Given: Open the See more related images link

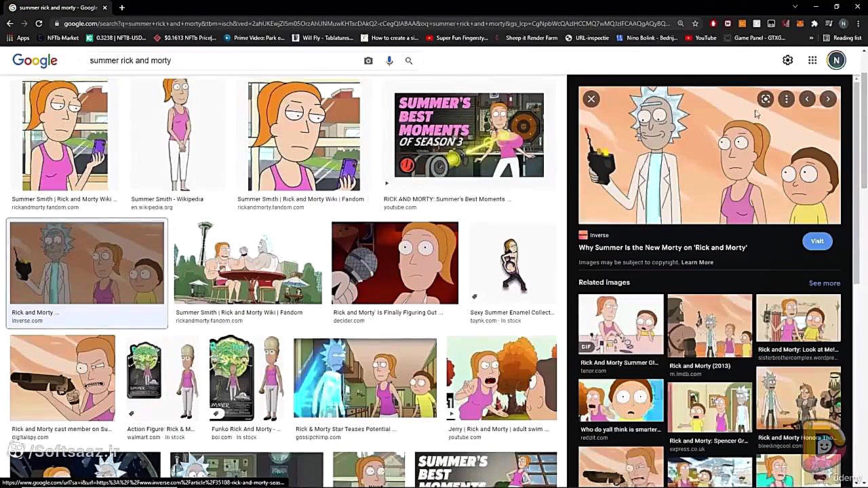Looking at the screenshot, I should coord(824,283).
